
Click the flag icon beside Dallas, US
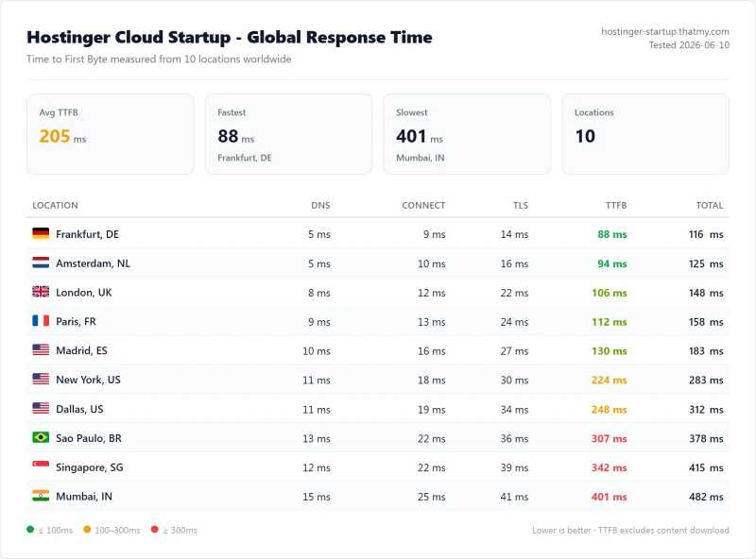(41, 408)
